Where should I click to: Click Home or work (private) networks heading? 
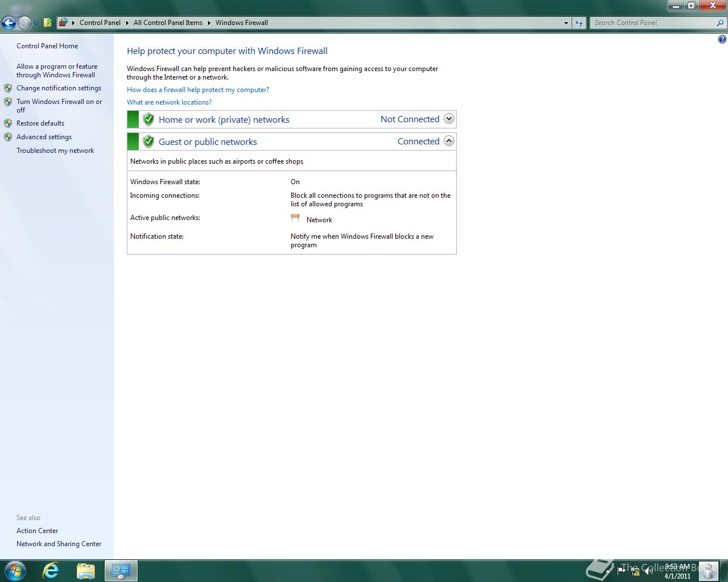[x=224, y=119]
